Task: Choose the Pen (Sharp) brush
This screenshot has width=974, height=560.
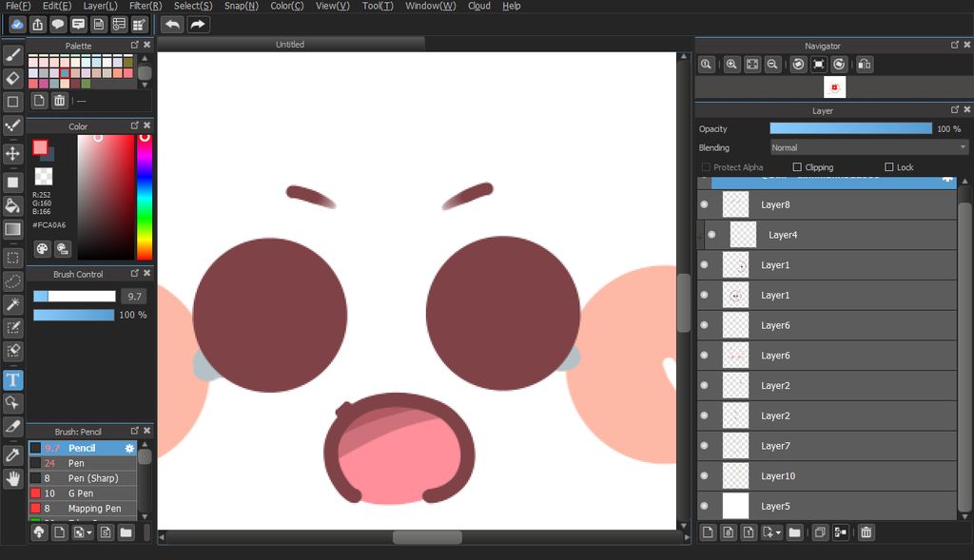Action: click(83, 478)
